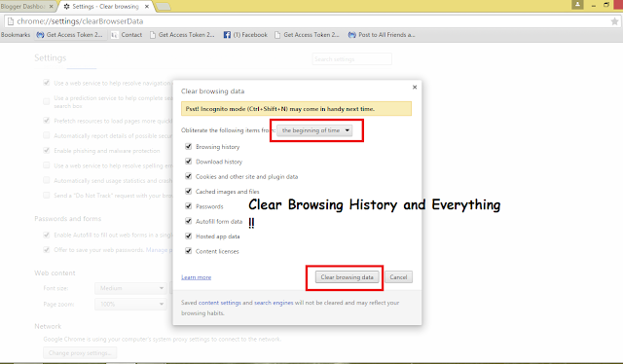Click the Search settings field
623x364 pixels.
[352, 59]
